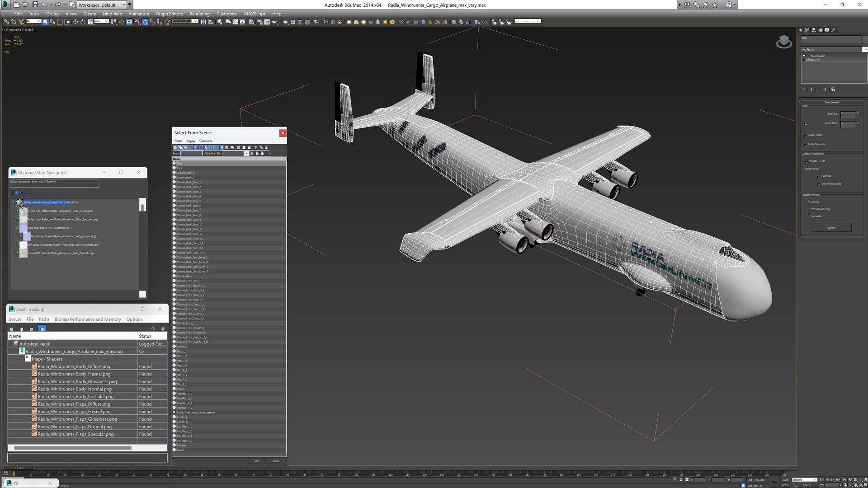Image resolution: width=868 pixels, height=488 pixels.
Task: Enable Separate by Materials checkbox
Action: pyautogui.click(x=819, y=177)
